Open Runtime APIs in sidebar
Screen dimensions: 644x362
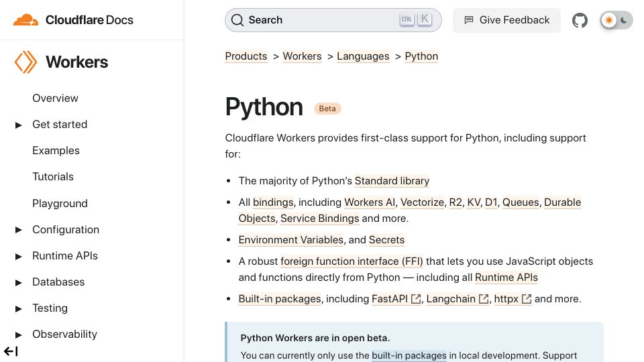tap(65, 255)
